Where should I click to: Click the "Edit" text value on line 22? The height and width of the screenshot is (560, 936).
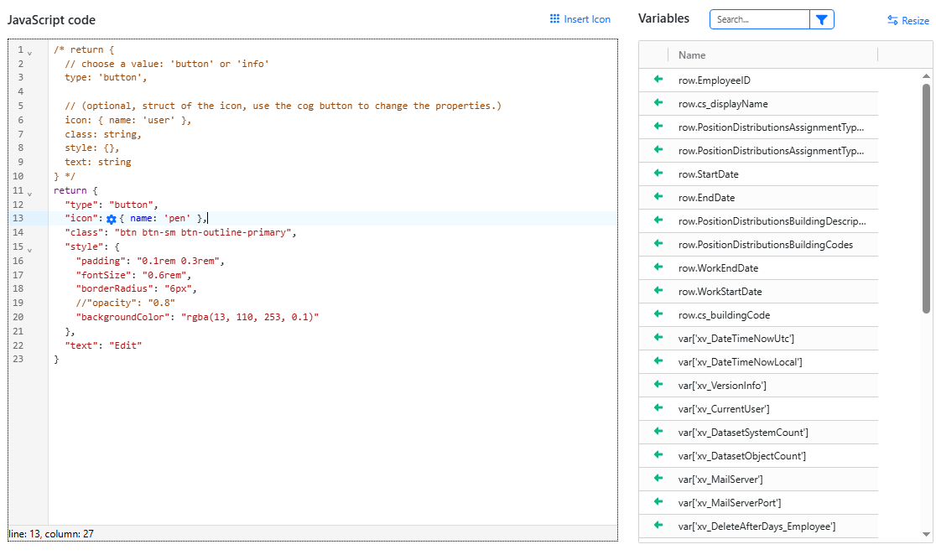[125, 346]
